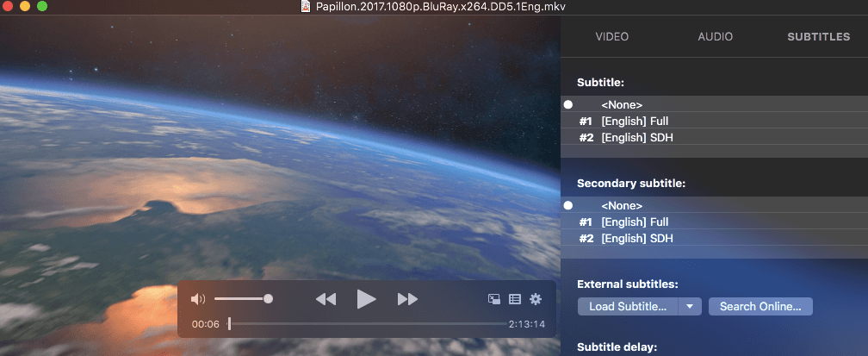868x356 pixels.
Task: Click the 00:06 elapsed time label
Action: pos(206,324)
